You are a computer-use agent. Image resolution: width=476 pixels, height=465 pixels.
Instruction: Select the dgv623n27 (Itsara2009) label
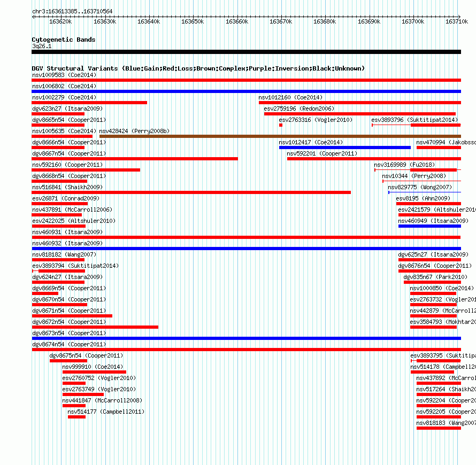tap(67, 108)
